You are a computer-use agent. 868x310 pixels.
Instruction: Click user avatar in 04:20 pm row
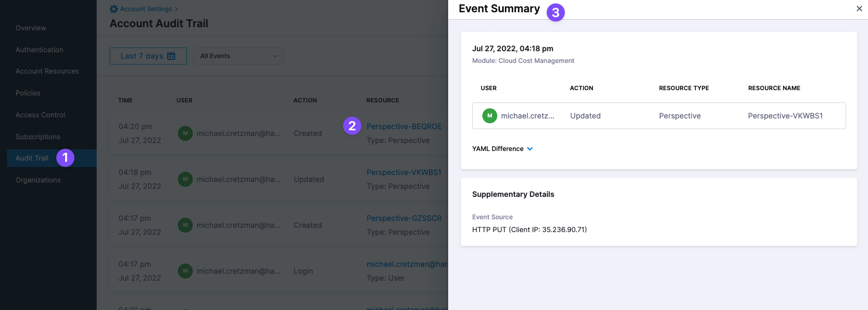(185, 133)
